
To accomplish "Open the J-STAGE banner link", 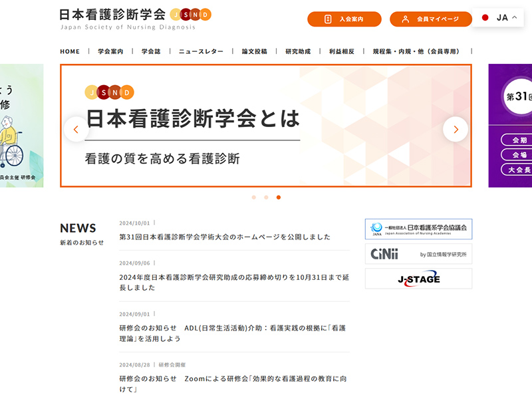I will (418, 279).
